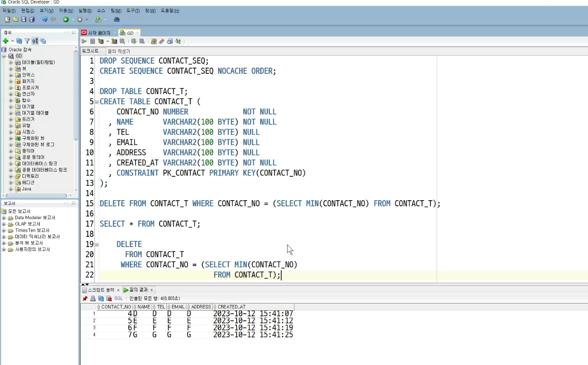Open the 도구(T) menu
Screen dimensions: 588x365
133,11
